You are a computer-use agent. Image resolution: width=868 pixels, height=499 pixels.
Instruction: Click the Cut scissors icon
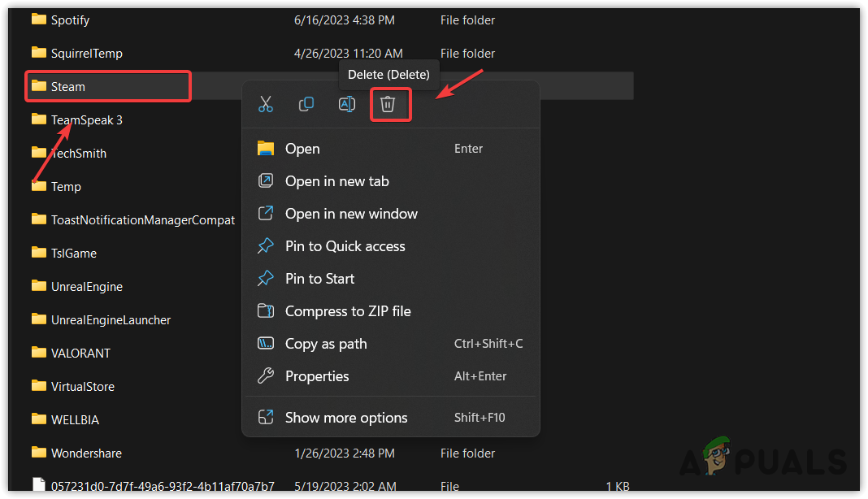coord(266,104)
